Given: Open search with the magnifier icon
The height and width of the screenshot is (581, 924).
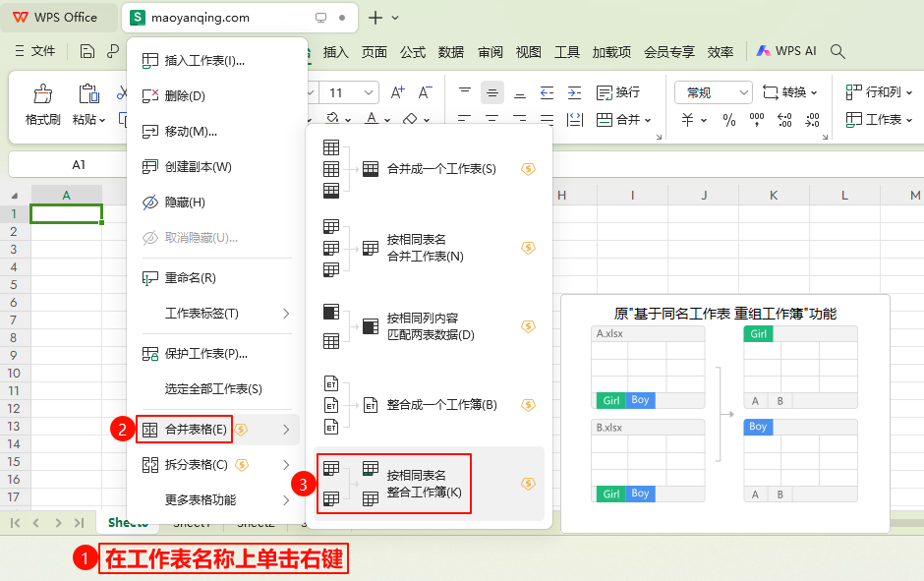Looking at the screenshot, I should pyautogui.click(x=837, y=51).
